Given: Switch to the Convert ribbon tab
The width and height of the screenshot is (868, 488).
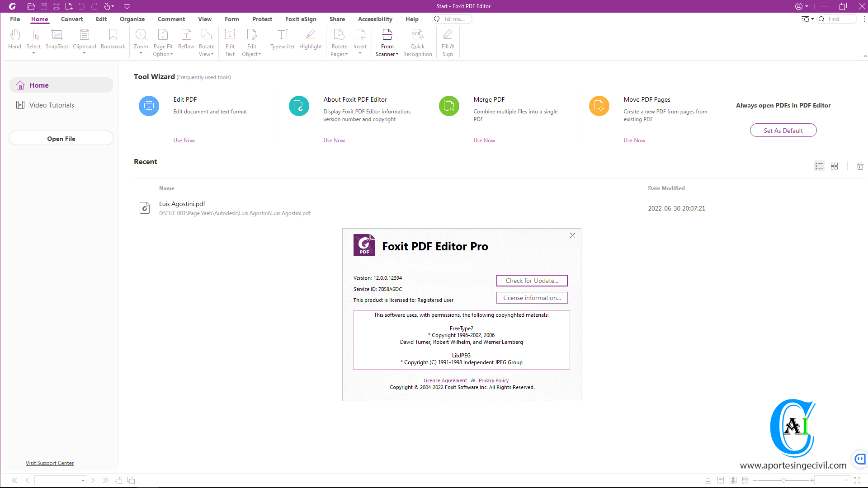Looking at the screenshot, I should coord(71,19).
